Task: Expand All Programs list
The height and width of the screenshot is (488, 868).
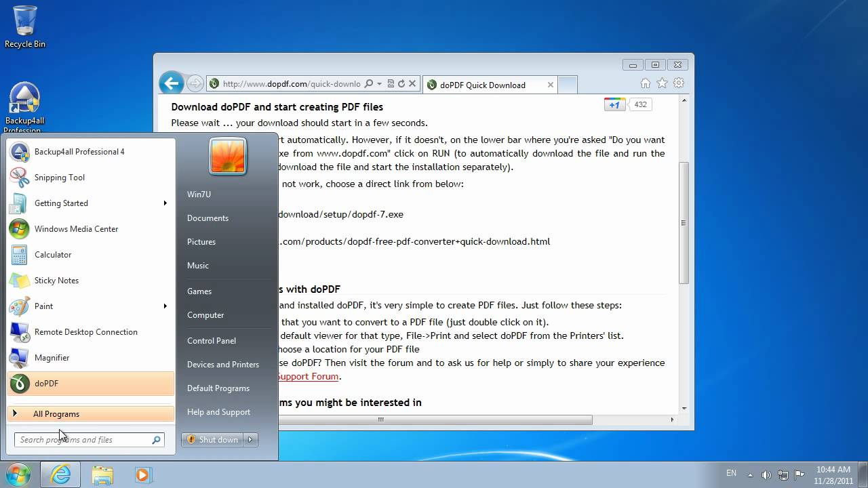Action: (91, 413)
